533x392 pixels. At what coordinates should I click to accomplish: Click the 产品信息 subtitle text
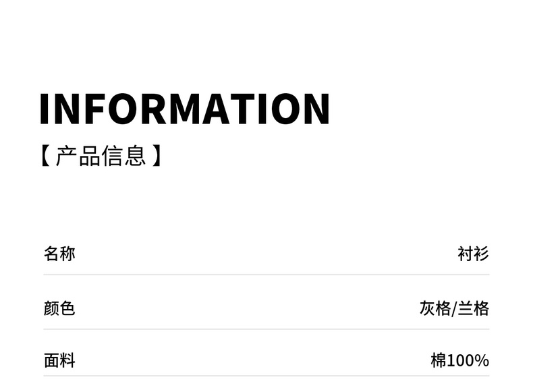(101, 157)
